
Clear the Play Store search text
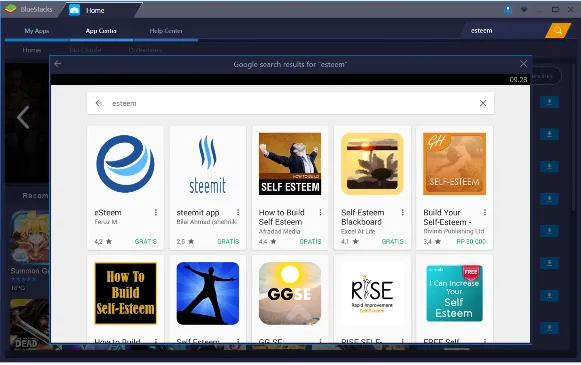coord(483,103)
